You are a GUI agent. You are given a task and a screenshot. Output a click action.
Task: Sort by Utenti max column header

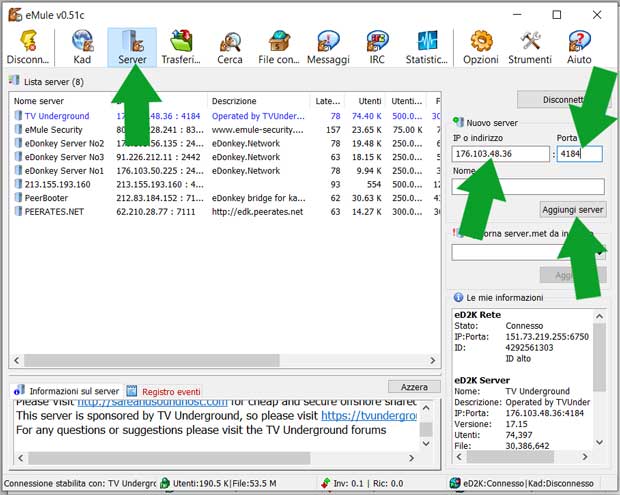407,101
